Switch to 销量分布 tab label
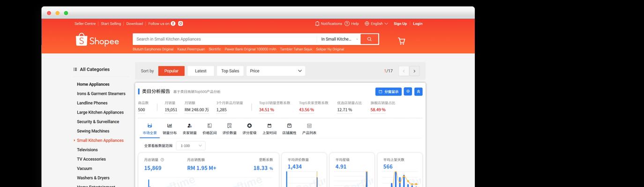Viewport: 644px width, 187px height. (x=170, y=133)
